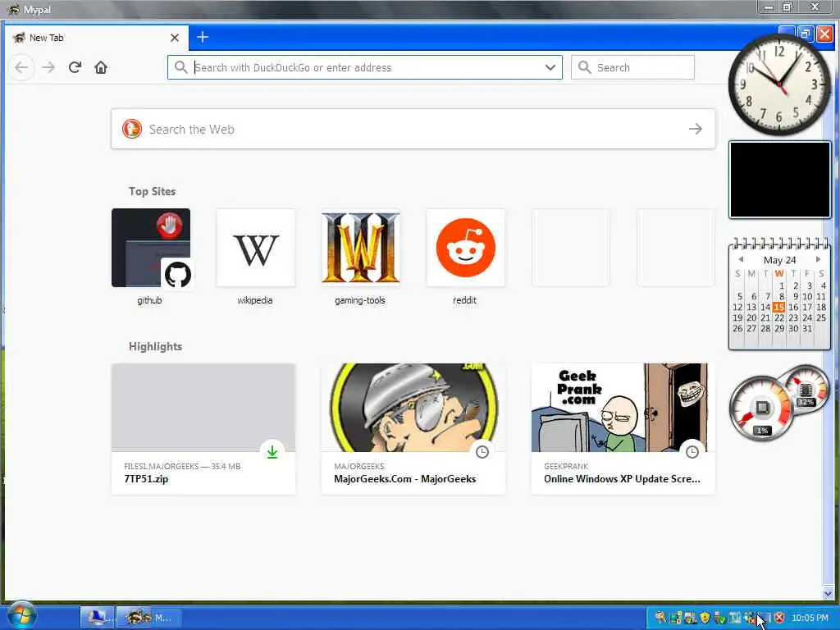Image resolution: width=840 pixels, height=630 pixels.
Task: Open the MajorGeeks.Com highlight card
Action: coord(413,428)
